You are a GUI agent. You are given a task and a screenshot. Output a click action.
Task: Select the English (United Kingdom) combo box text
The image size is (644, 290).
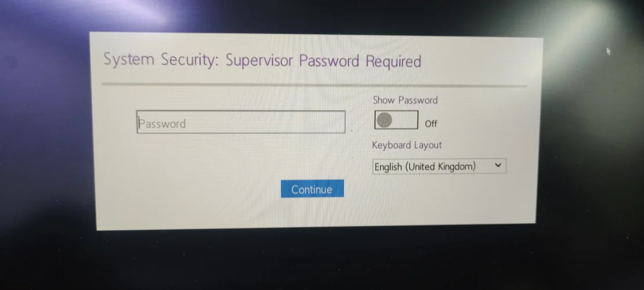point(425,166)
